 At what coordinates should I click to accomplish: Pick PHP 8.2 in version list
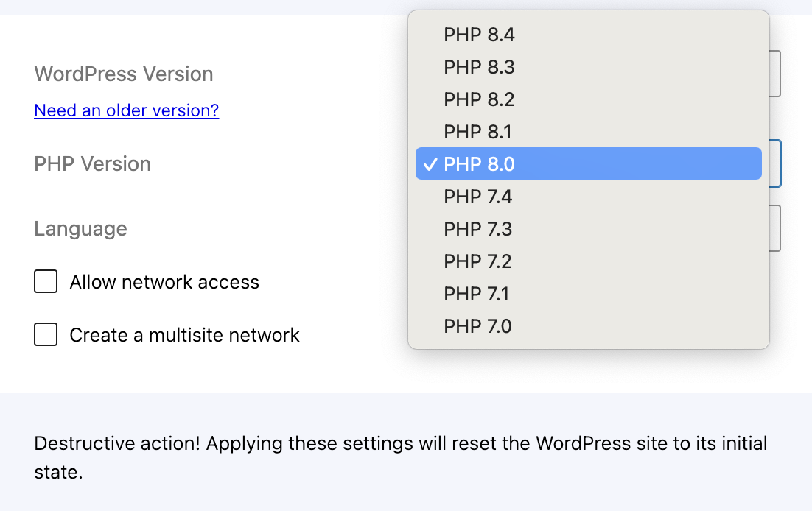pos(588,99)
